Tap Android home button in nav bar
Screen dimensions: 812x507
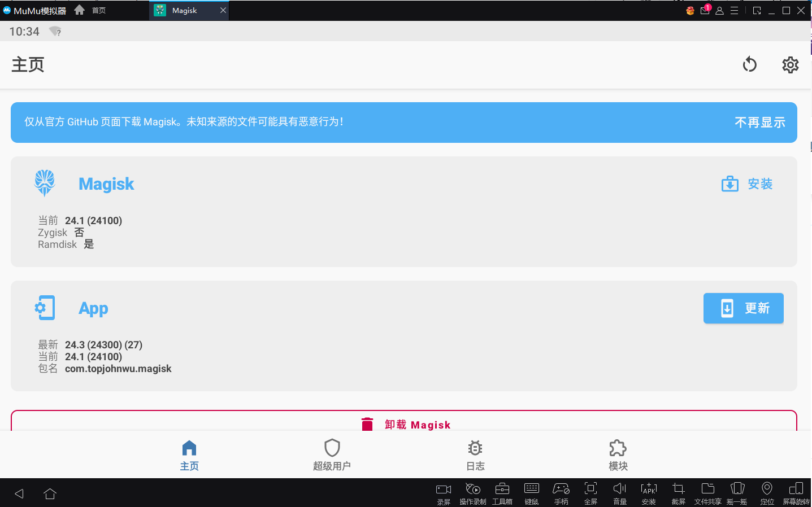pos(50,493)
